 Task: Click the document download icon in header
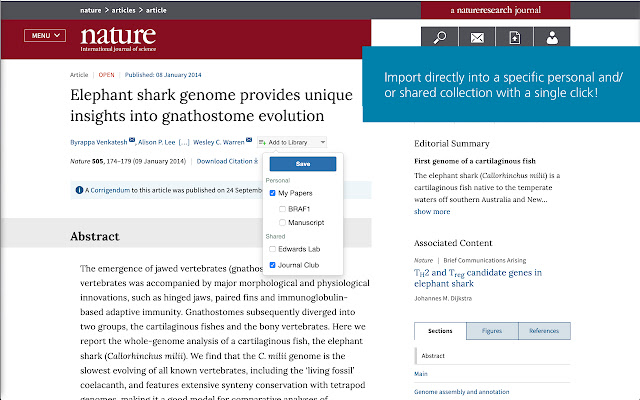tap(514, 38)
